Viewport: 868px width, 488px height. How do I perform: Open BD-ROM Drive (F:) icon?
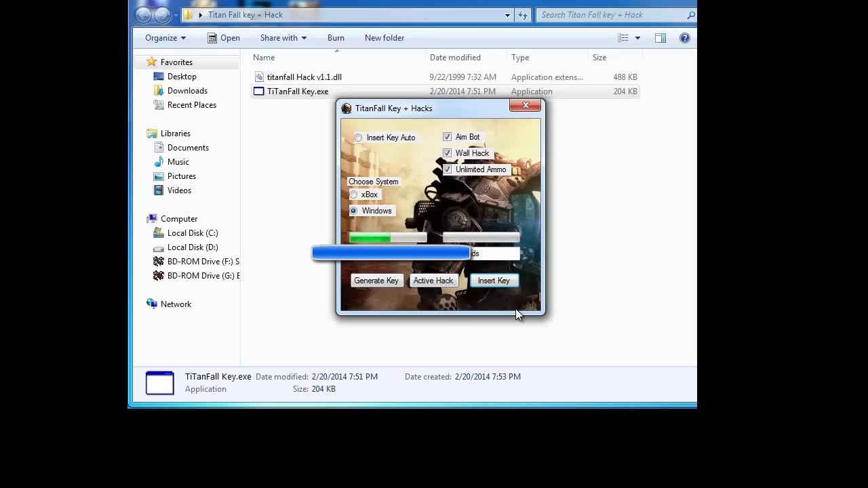[x=159, y=262]
